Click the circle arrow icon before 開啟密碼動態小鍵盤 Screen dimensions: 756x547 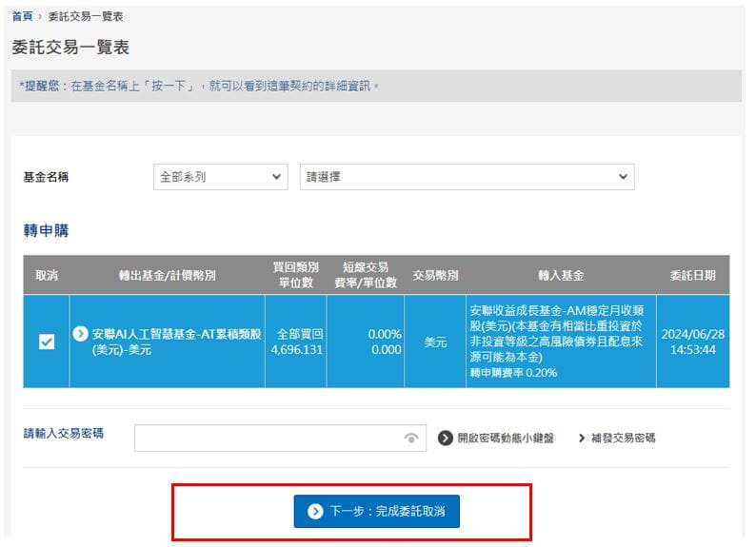445,438
